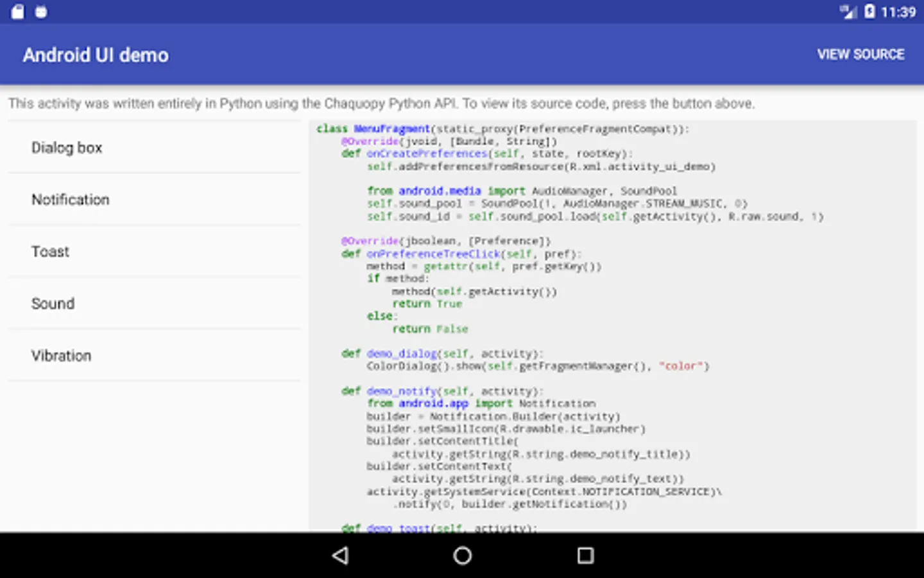The height and width of the screenshot is (578, 924).
Task: Click the class MenuFragment code line
Action: 502,128
